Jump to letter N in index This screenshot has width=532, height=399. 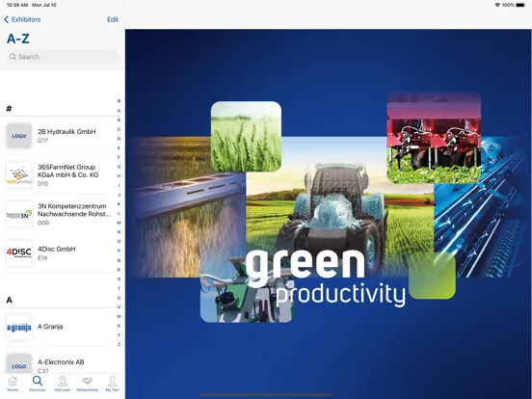pyautogui.click(x=119, y=232)
